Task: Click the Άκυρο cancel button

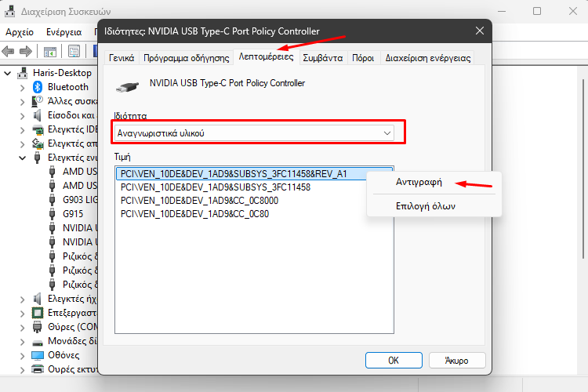Action: tap(457, 361)
